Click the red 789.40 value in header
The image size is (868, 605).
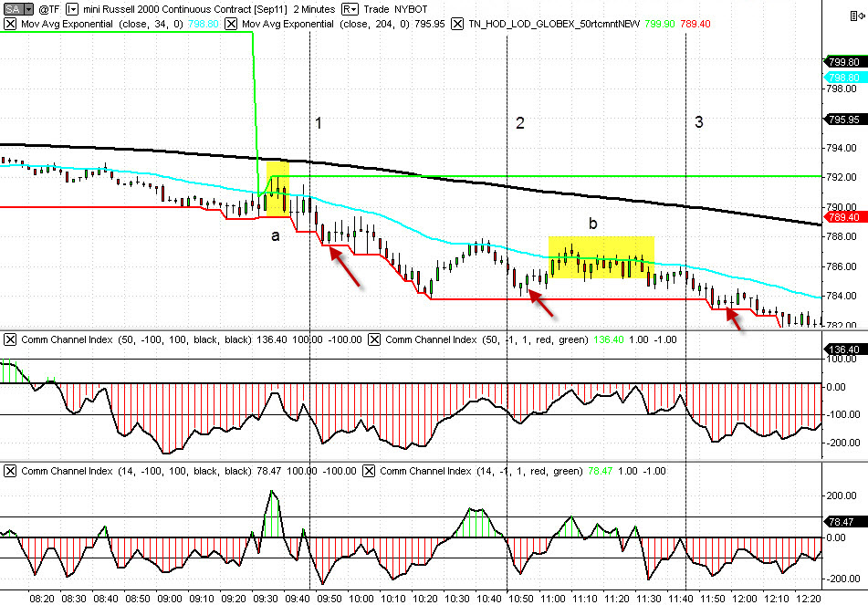coord(695,24)
